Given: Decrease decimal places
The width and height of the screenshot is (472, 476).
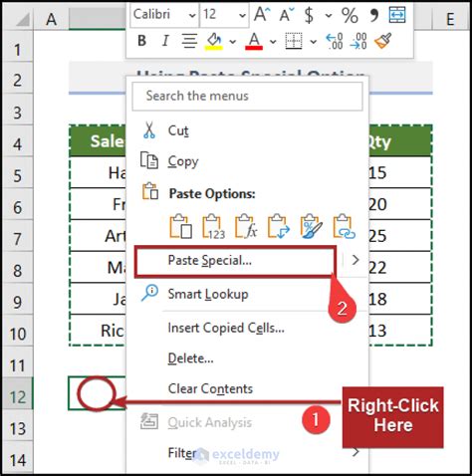Looking at the screenshot, I should (x=358, y=41).
